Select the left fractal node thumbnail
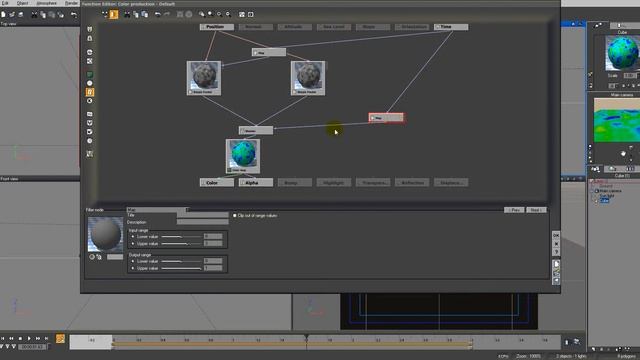 [x=204, y=78]
